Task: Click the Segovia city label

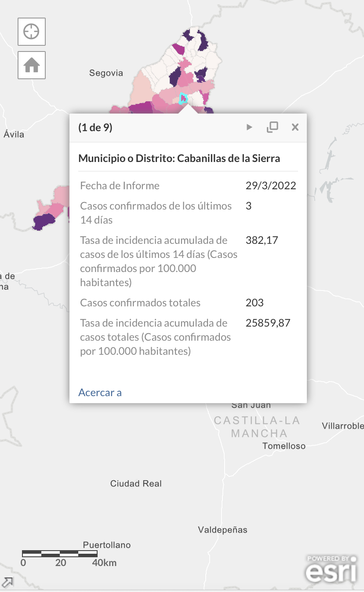Action: (106, 73)
